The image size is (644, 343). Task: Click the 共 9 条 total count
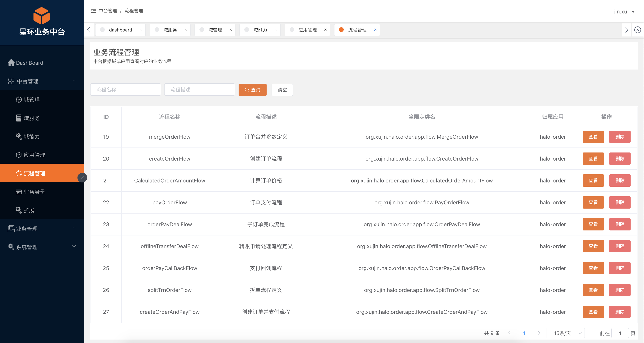click(x=492, y=333)
